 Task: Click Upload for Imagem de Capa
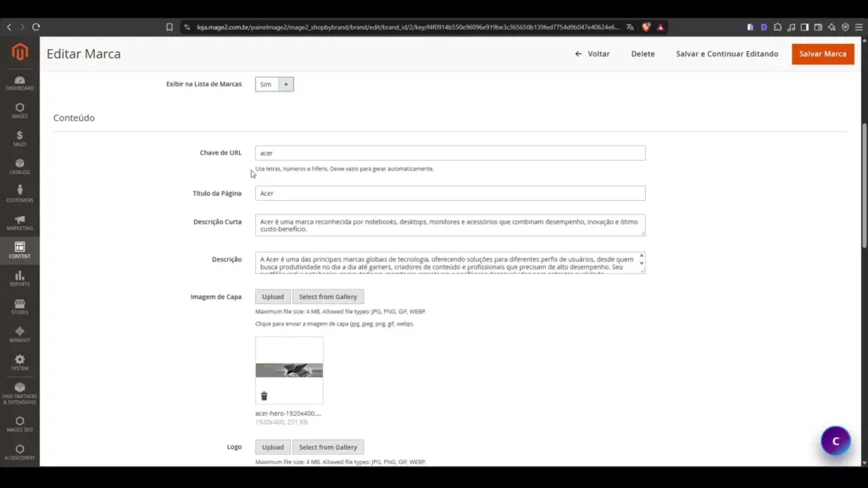(272, 297)
